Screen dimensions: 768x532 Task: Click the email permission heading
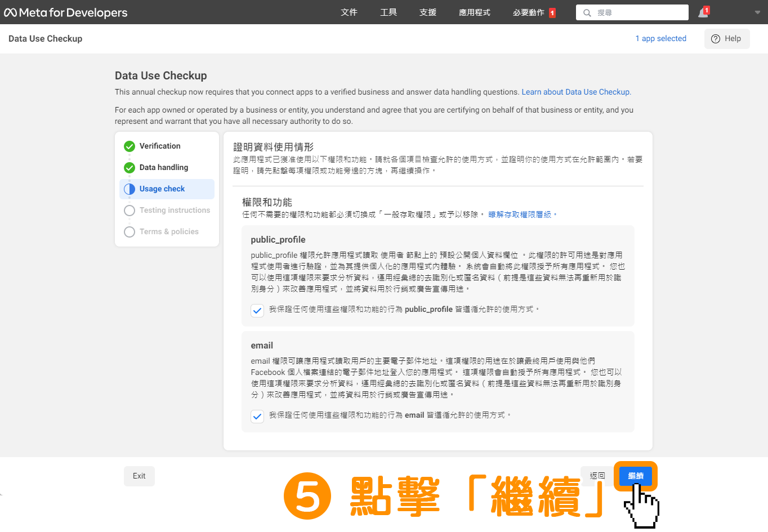262,346
